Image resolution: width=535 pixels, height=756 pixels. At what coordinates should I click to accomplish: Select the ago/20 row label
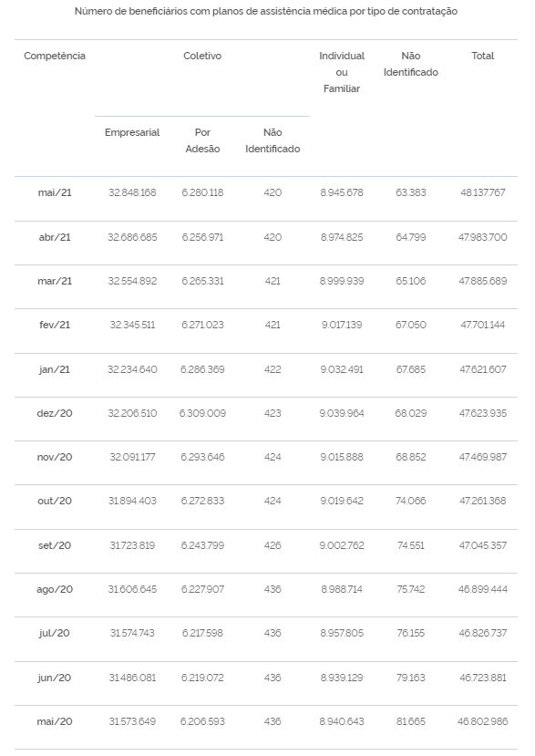(x=55, y=590)
